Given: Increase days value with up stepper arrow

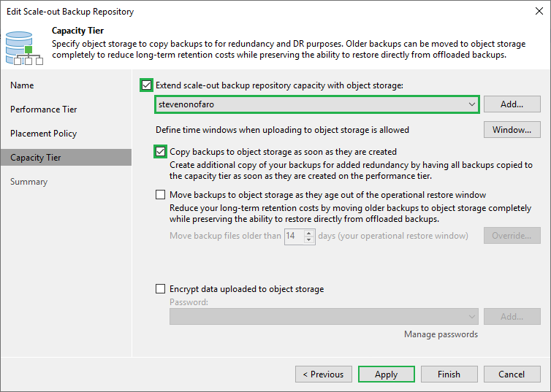Looking at the screenshot, I should pos(309,232).
